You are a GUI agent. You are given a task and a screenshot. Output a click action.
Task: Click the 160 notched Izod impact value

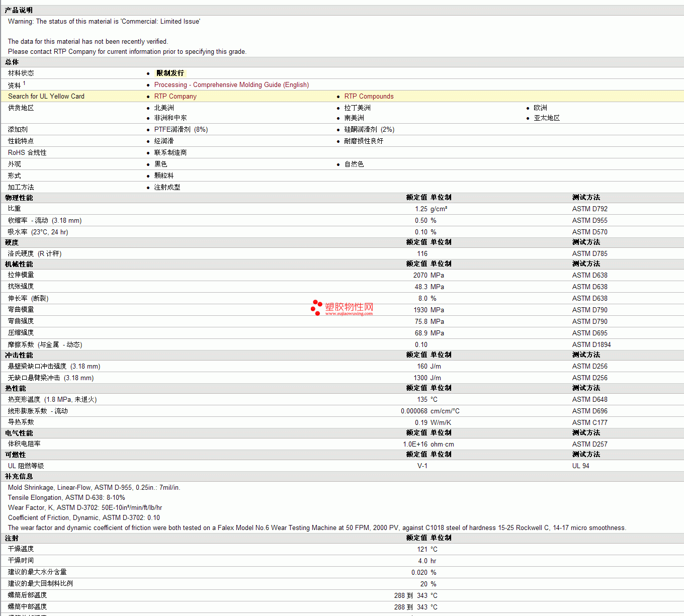click(422, 367)
